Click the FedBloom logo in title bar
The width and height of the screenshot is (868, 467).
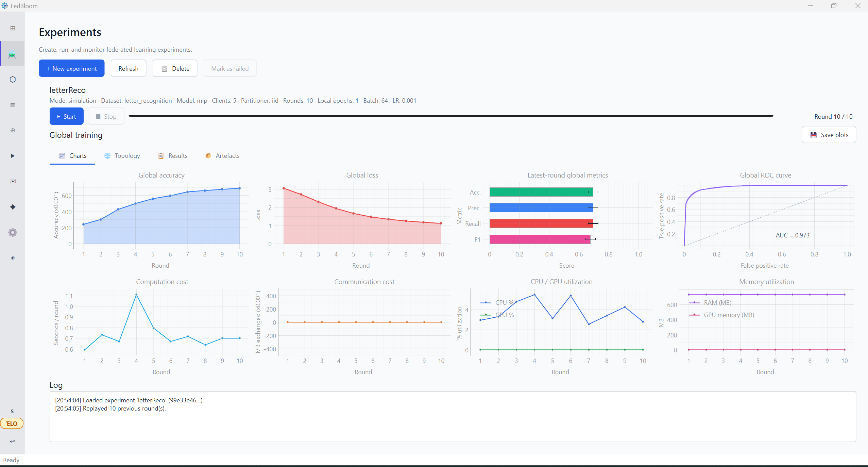click(5, 6)
